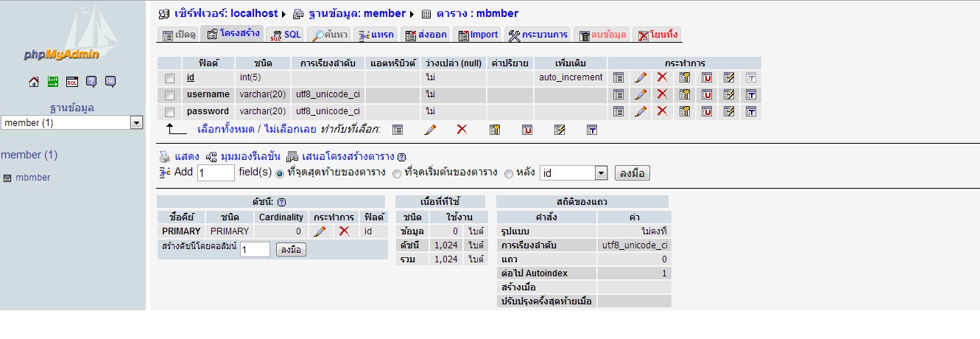
Task: Browse distinct values icon for id row
Action: point(618,77)
